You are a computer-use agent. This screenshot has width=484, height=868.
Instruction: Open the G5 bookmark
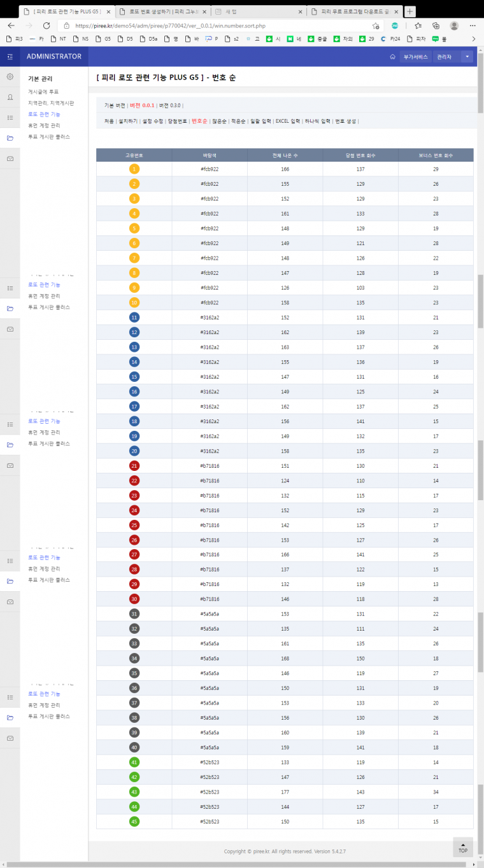104,39
